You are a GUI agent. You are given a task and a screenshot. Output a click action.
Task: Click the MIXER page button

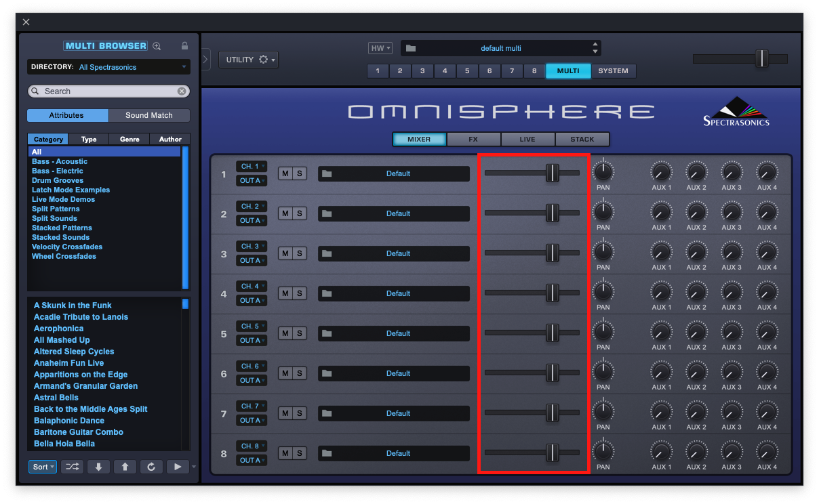point(419,139)
